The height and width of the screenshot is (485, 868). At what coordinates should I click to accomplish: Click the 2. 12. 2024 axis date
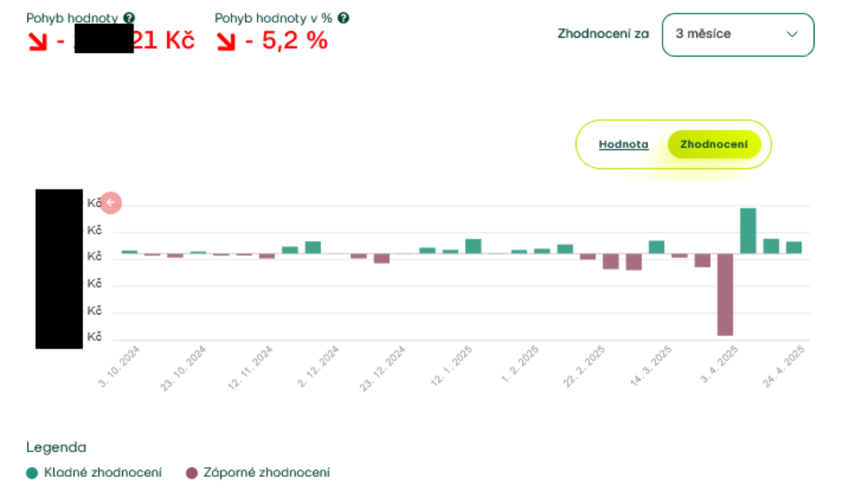coord(320,368)
